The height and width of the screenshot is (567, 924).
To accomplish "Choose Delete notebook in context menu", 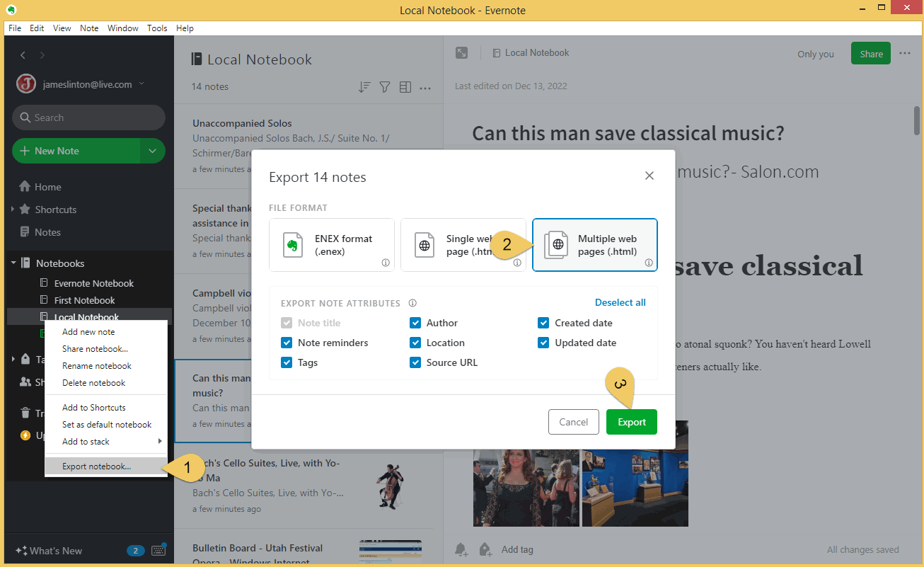I will [x=106, y=383].
